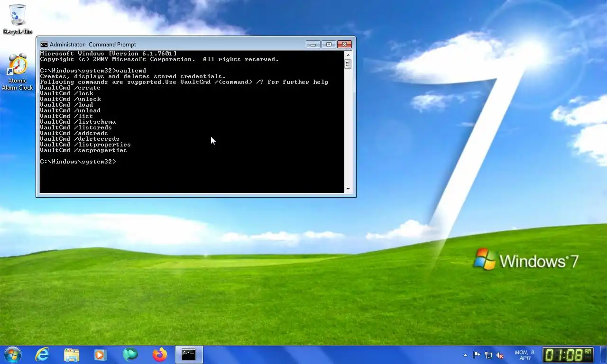Show hidden system tray icons arrow
This screenshot has height=364, width=607.
[466, 355]
